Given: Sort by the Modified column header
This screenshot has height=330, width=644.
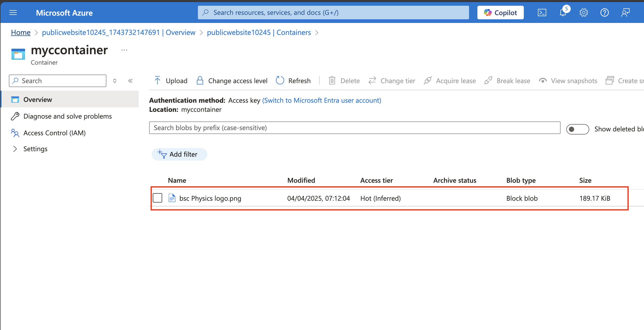Looking at the screenshot, I should pos(301,180).
